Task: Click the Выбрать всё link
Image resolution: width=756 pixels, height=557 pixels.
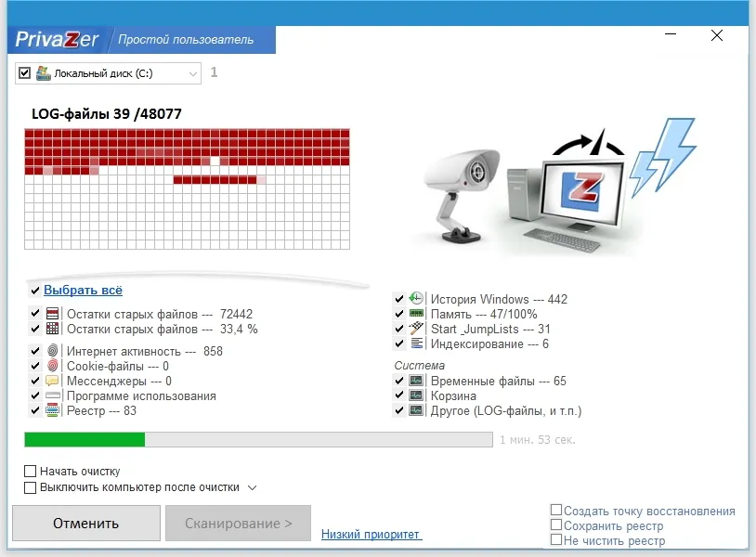Action: (83, 290)
